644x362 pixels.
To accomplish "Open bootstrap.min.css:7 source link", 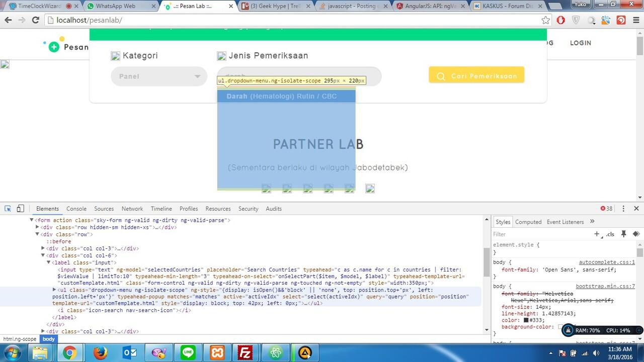I will click(605, 287).
